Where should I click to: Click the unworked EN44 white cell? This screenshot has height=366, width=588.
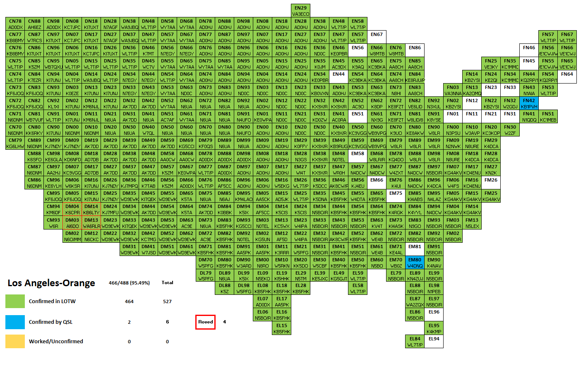338,77
